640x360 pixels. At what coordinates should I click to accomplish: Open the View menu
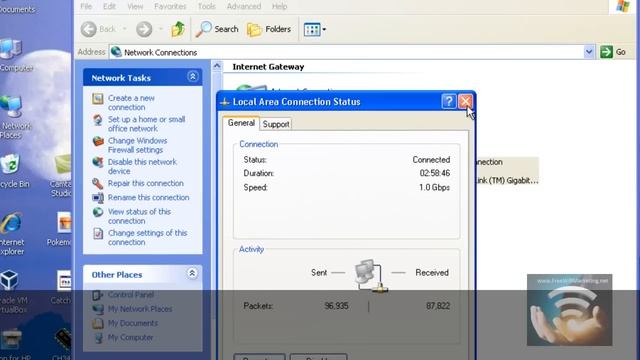(135, 6)
